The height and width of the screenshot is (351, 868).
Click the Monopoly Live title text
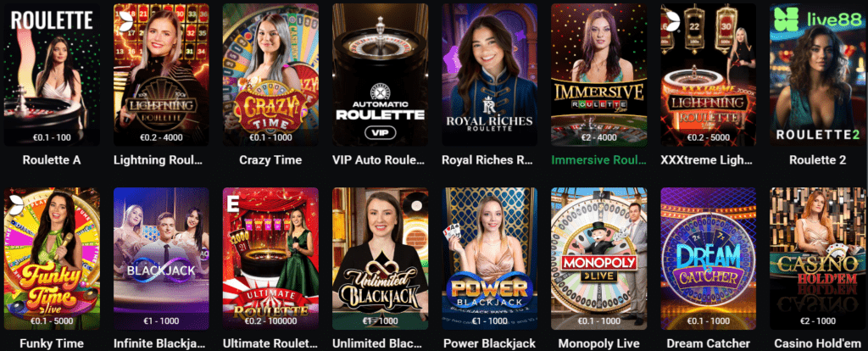click(599, 343)
